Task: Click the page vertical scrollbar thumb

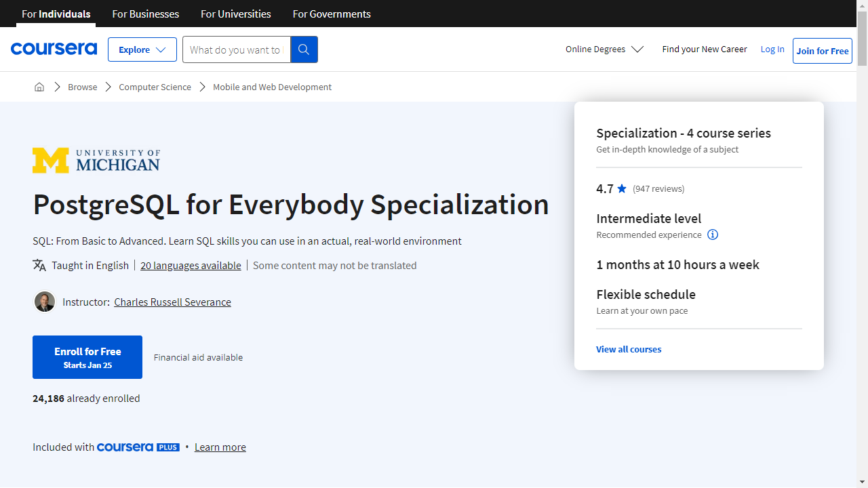Action: click(862, 37)
